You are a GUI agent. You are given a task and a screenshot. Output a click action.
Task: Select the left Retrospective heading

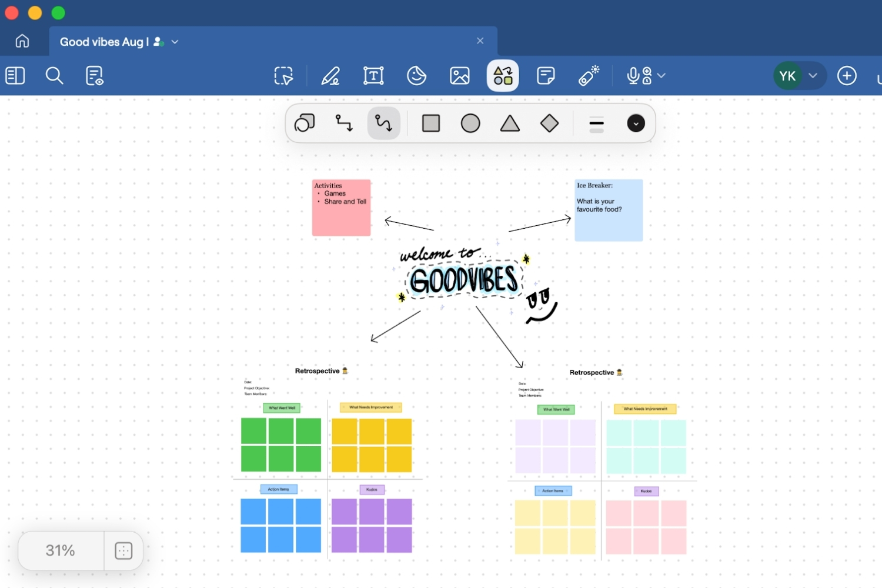click(x=321, y=371)
